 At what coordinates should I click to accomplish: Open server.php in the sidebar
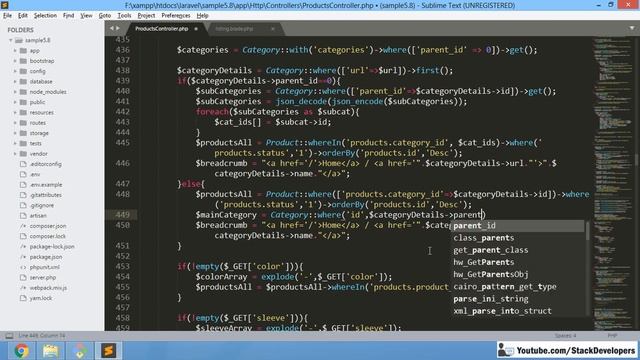[43, 278]
